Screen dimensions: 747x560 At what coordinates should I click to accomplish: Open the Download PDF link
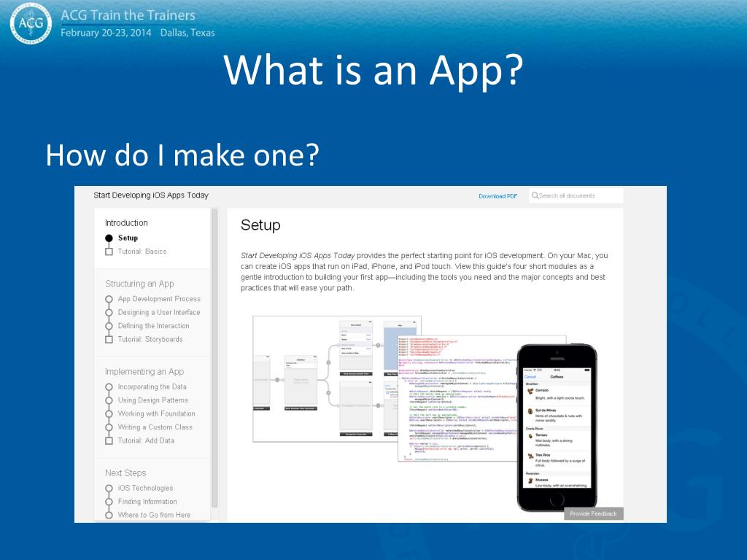(x=498, y=196)
